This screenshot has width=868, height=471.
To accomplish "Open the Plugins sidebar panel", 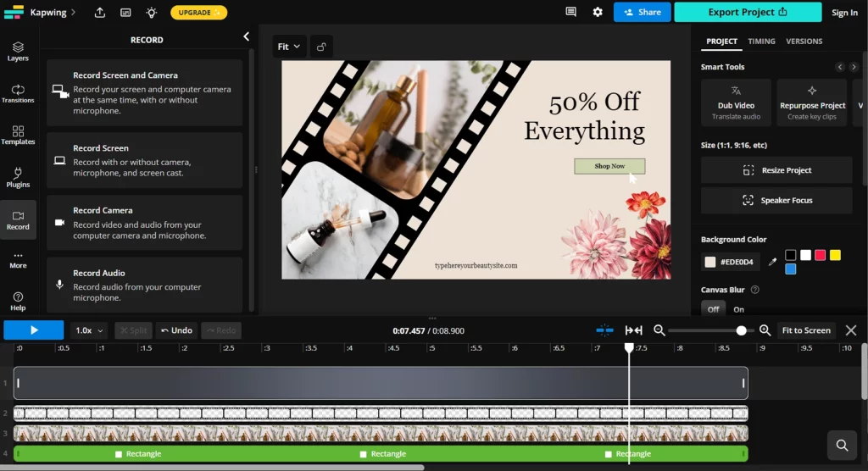I will (18, 178).
